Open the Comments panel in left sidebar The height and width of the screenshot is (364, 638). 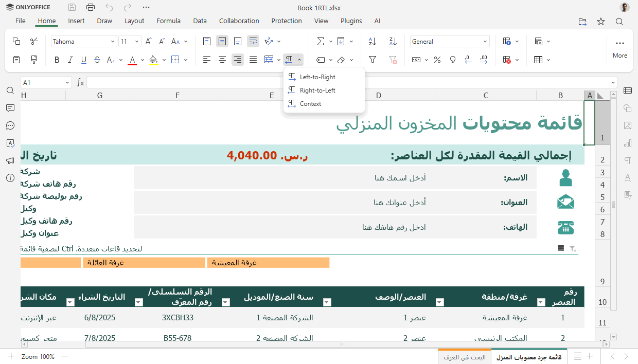pyautogui.click(x=10, y=108)
